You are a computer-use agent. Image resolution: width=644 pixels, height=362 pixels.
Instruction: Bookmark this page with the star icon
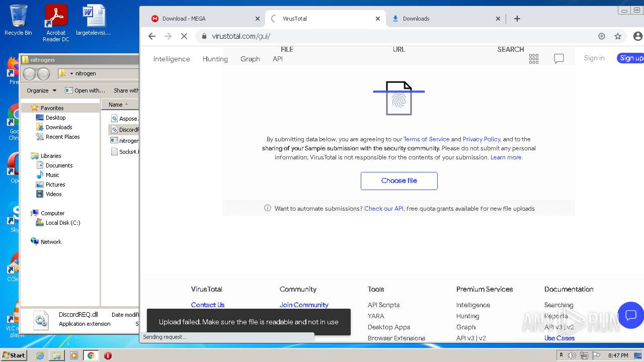click(618, 36)
